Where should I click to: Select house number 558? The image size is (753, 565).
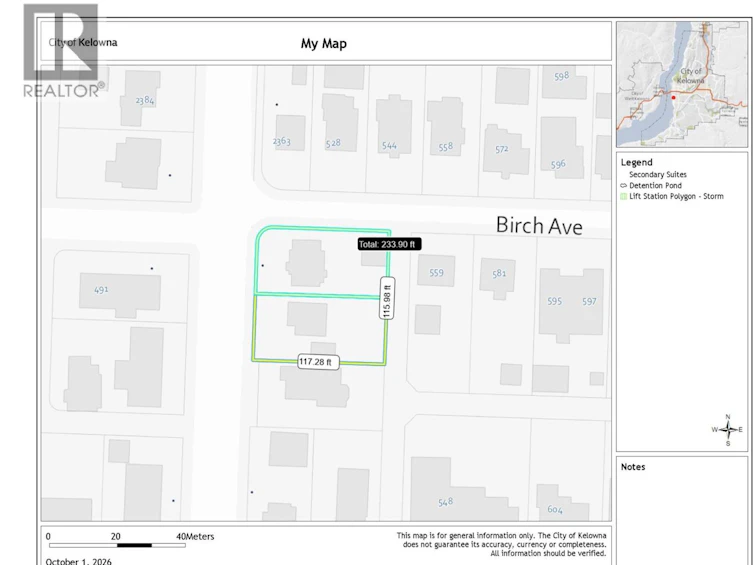coord(445,147)
